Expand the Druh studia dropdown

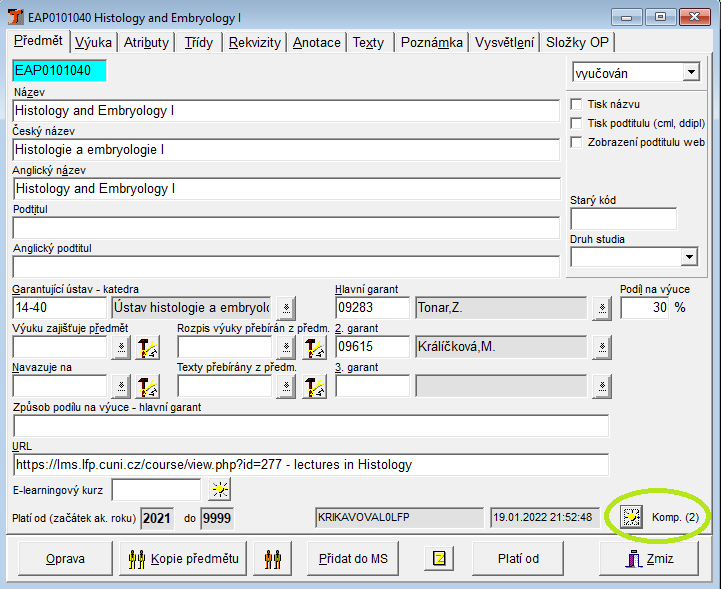688,257
